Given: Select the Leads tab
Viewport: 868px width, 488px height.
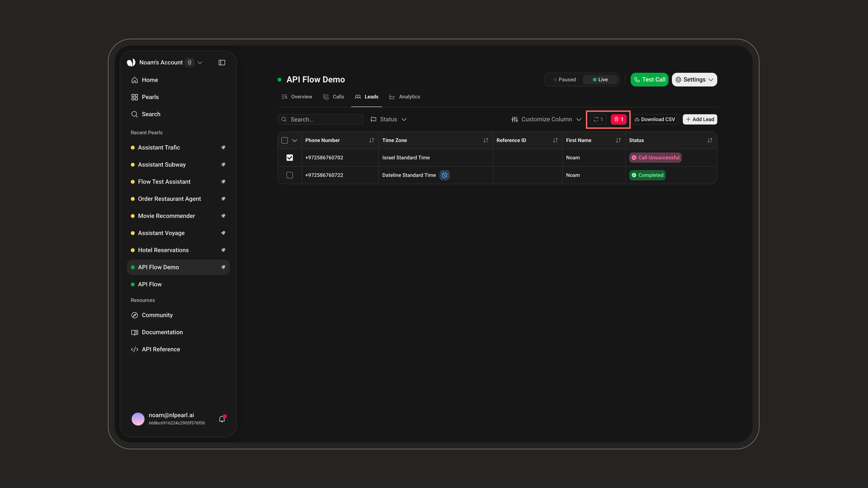Looking at the screenshot, I should point(367,97).
